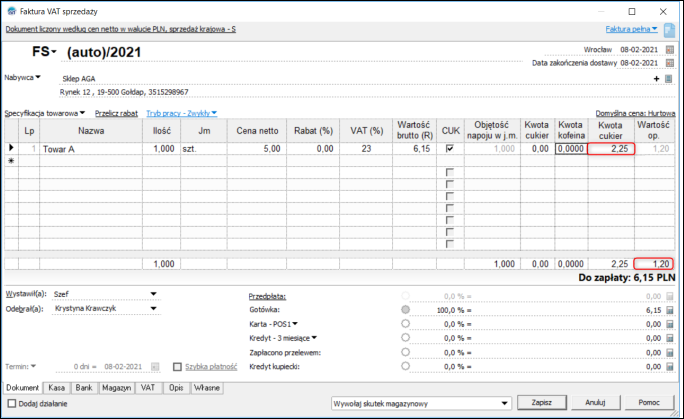Open the Wywołaj skutek magazynowy combo box
This screenshot has width=684, height=419.
pyautogui.click(x=419, y=403)
